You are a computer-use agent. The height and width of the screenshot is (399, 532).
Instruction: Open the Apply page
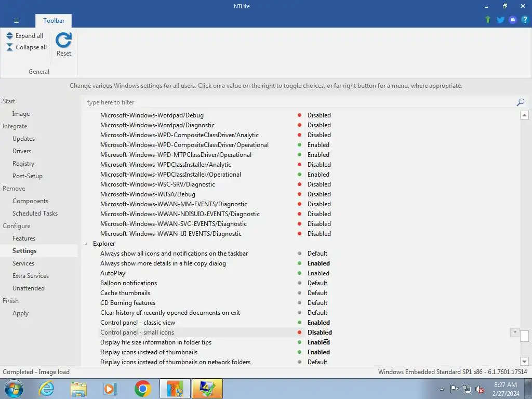click(20, 313)
